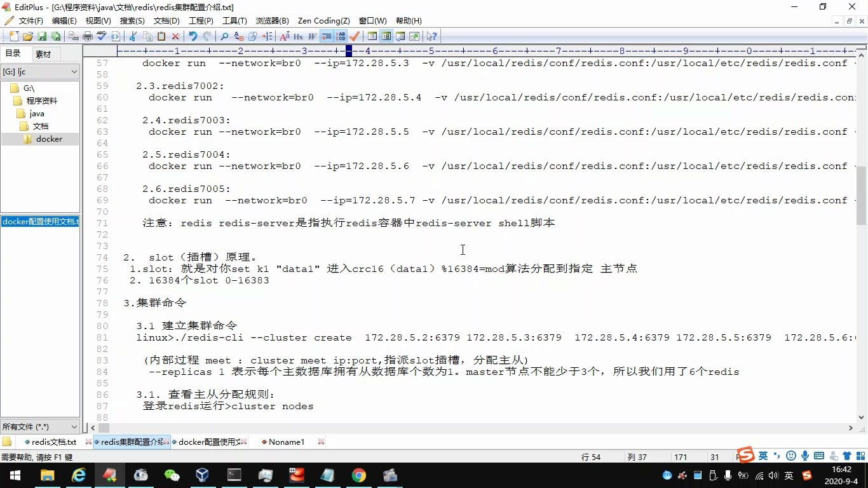Click the Paste clipboard icon

pyautogui.click(x=161, y=36)
